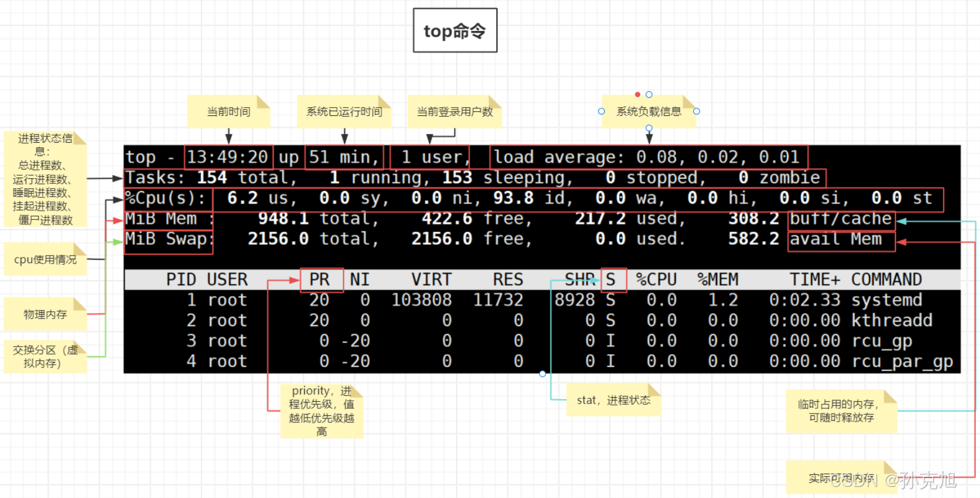This screenshot has width=980, height=498.
Task: Select the '进程状态信息' sticky note
Action: coord(45,179)
